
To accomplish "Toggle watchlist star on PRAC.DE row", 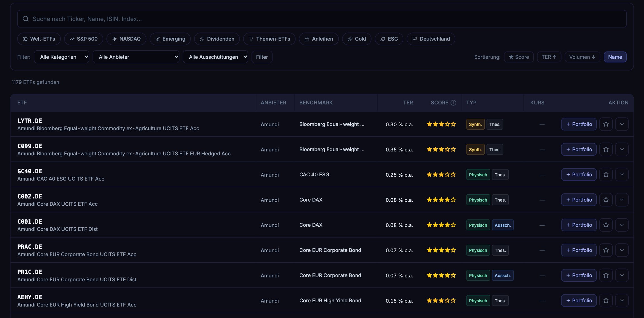I will (606, 250).
